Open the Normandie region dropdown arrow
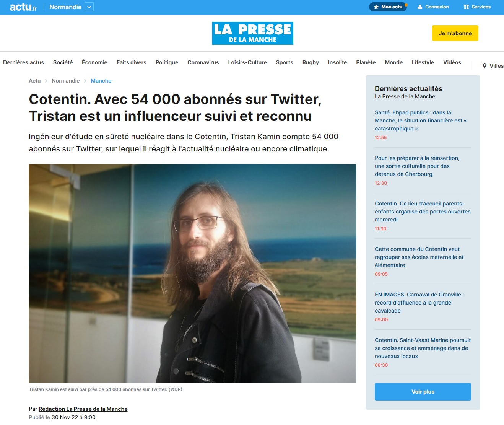This screenshot has width=504, height=425. tap(89, 7)
